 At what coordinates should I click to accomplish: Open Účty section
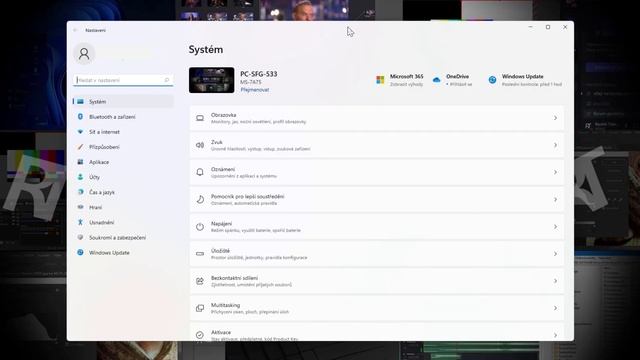123,177
